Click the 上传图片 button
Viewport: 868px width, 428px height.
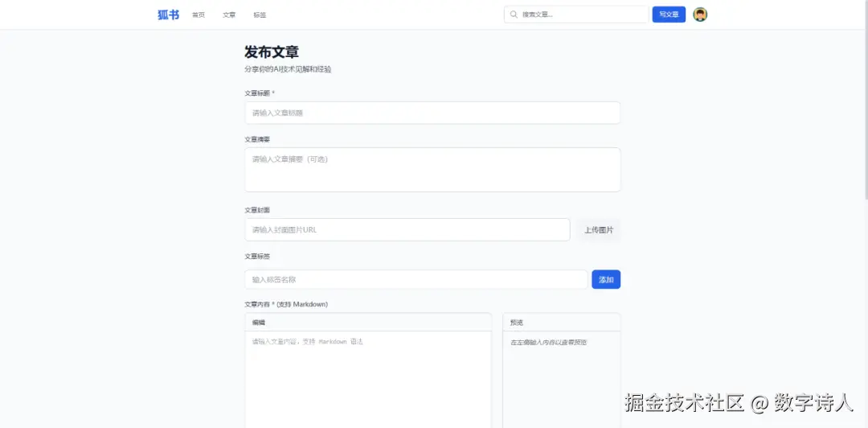click(599, 229)
